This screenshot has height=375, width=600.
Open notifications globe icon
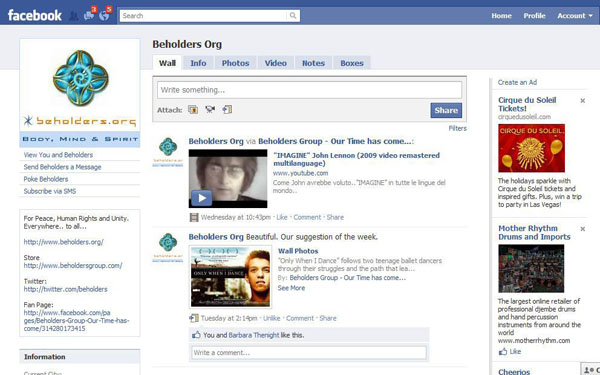point(104,15)
